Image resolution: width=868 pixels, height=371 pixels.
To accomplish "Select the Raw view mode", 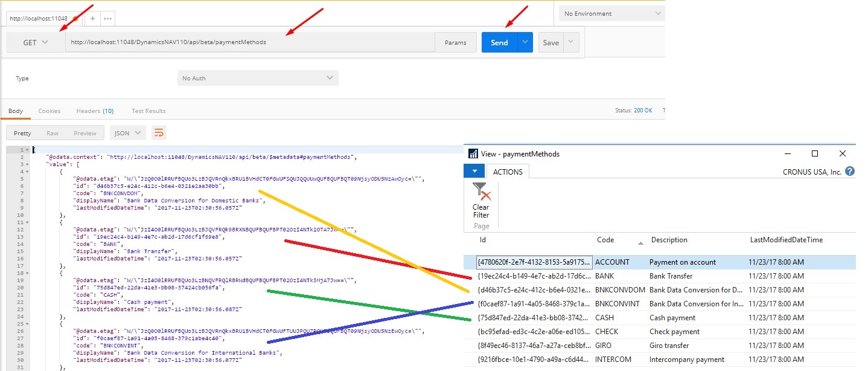I will (x=53, y=133).
